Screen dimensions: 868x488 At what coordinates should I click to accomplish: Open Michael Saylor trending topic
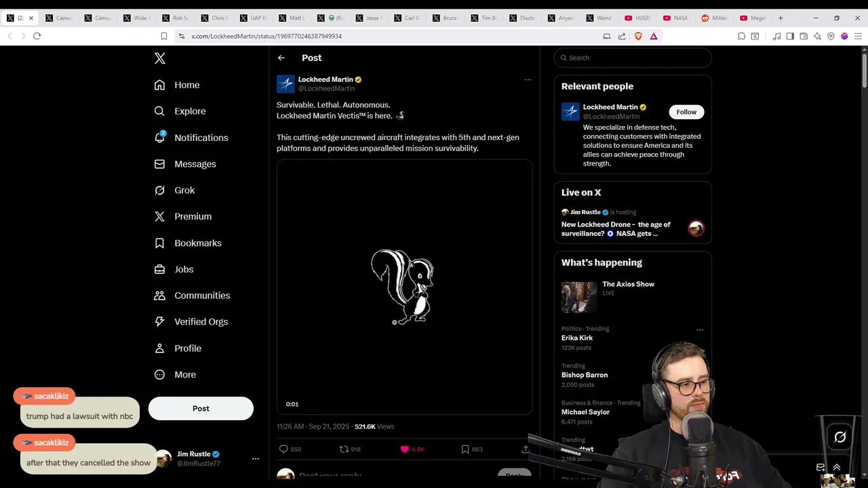pos(585,412)
